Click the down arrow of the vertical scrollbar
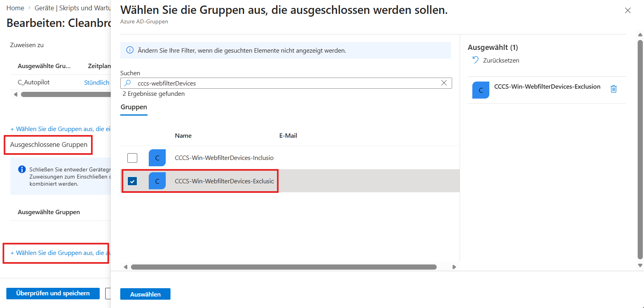 tap(640, 266)
